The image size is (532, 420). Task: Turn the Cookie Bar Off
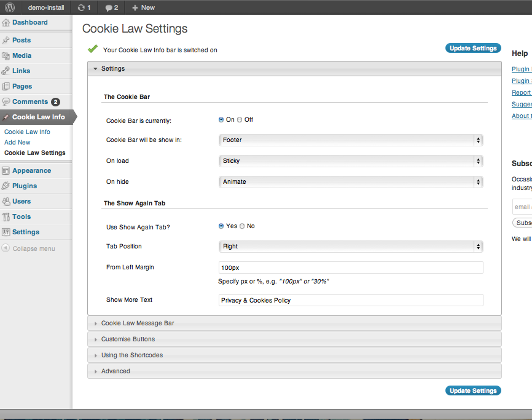tap(240, 120)
